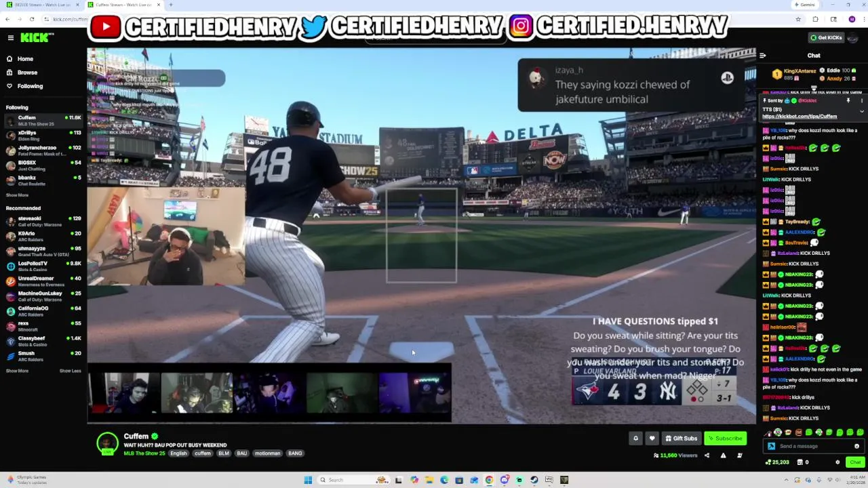Open uhmaayyze Grand Theft Auto channel
The height and width of the screenshot is (488, 868).
(43, 251)
